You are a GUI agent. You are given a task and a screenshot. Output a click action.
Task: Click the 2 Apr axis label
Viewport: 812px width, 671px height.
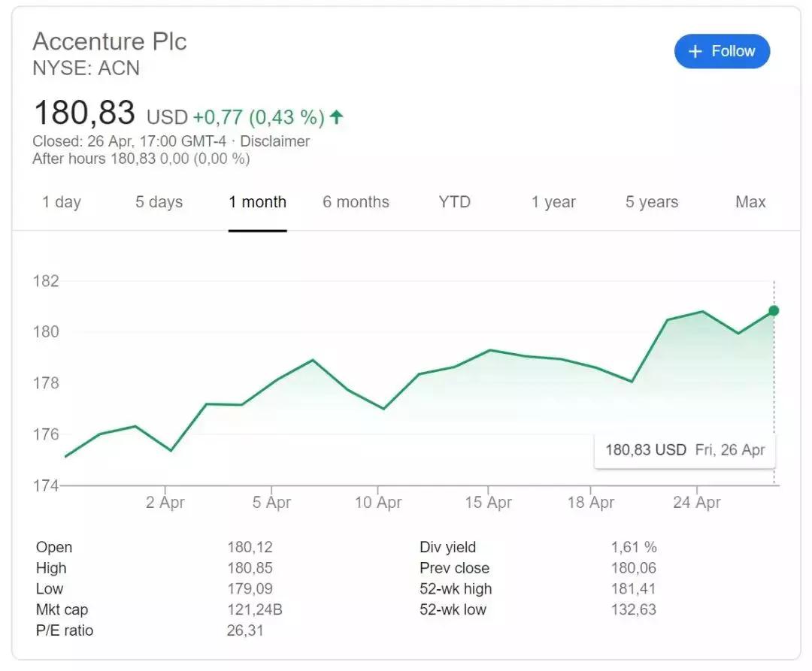(x=165, y=503)
